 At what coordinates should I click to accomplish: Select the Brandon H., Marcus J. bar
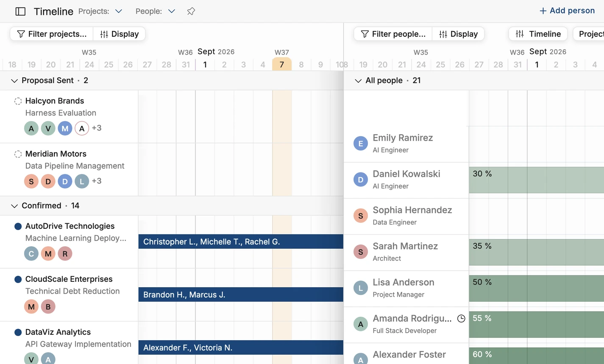click(x=241, y=295)
